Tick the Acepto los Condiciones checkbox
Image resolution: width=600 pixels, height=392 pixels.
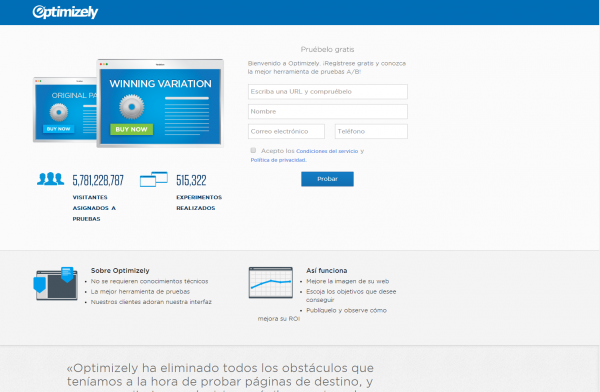coord(253,150)
